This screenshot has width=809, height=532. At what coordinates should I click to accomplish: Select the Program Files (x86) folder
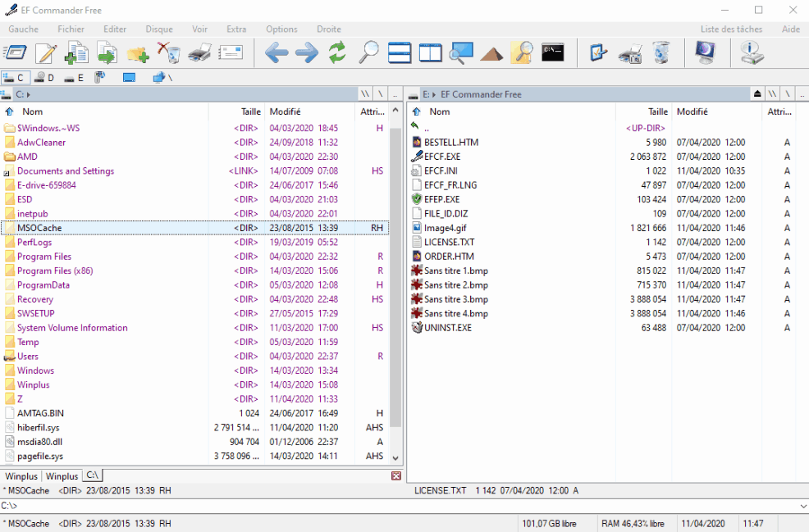pos(194,271)
